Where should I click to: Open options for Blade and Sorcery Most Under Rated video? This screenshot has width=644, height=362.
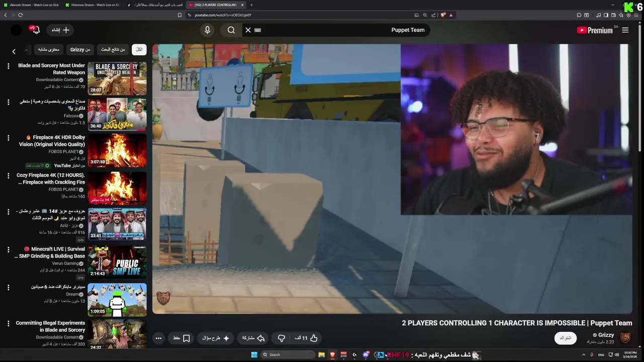point(8,66)
